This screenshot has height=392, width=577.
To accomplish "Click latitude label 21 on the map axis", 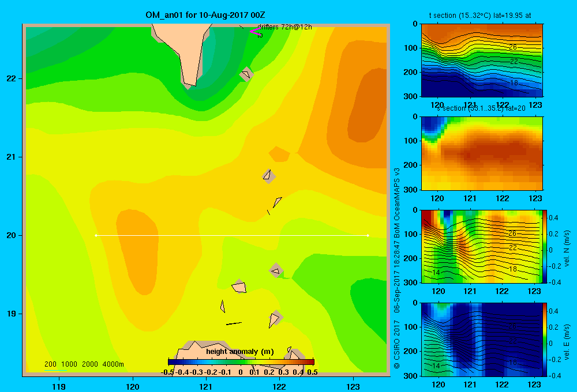I will (12, 157).
